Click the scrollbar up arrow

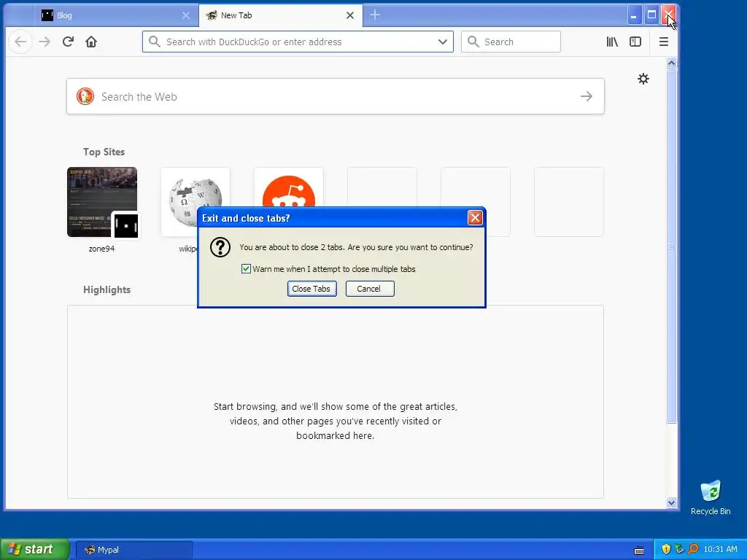click(x=671, y=63)
